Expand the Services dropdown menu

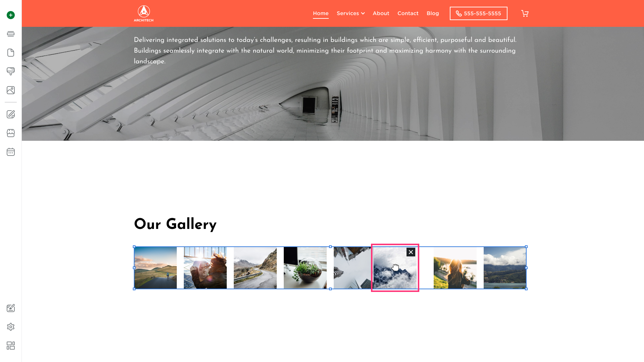(351, 13)
